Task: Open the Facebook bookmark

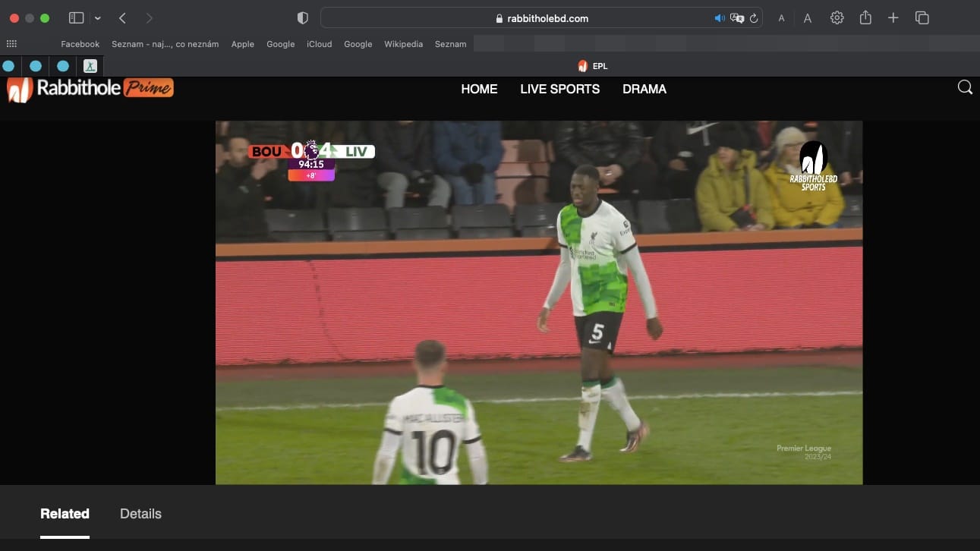Action: [x=80, y=44]
